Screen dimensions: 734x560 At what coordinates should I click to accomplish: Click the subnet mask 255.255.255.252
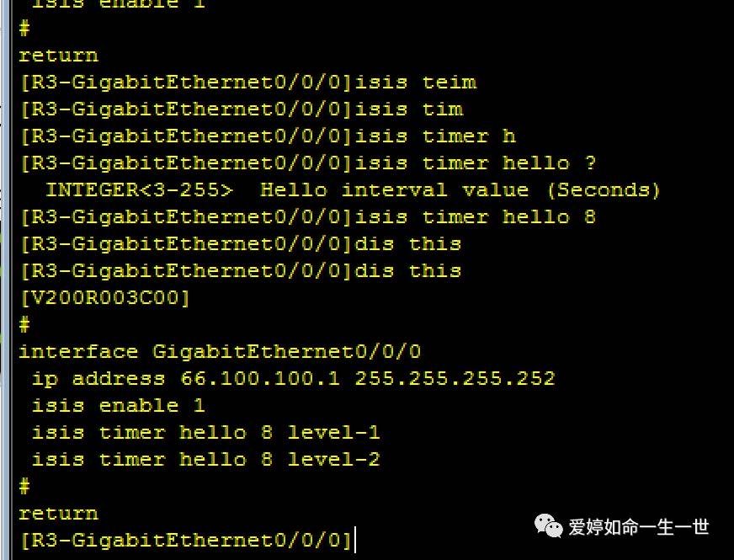tap(455, 379)
